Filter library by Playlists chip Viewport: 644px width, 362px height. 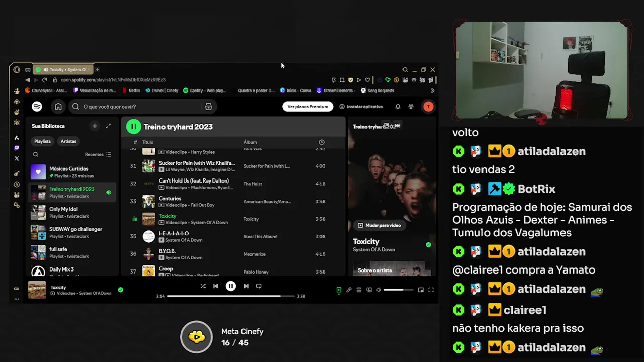click(42, 141)
